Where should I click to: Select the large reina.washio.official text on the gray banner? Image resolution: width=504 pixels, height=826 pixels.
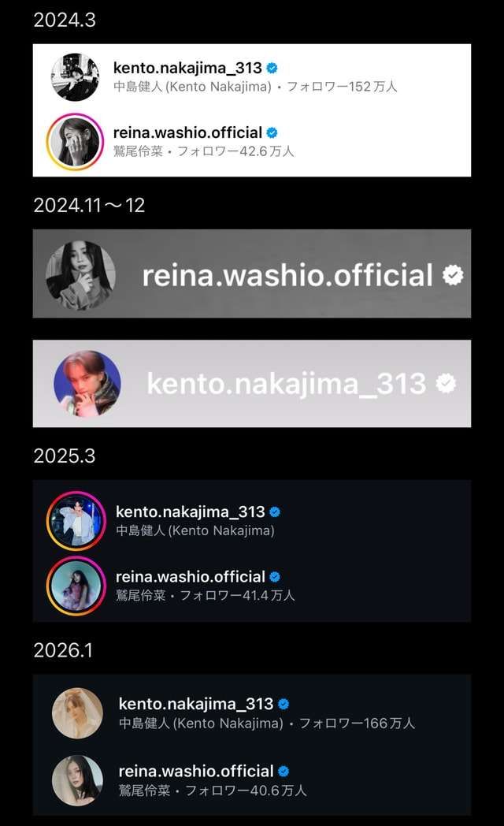pos(287,275)
